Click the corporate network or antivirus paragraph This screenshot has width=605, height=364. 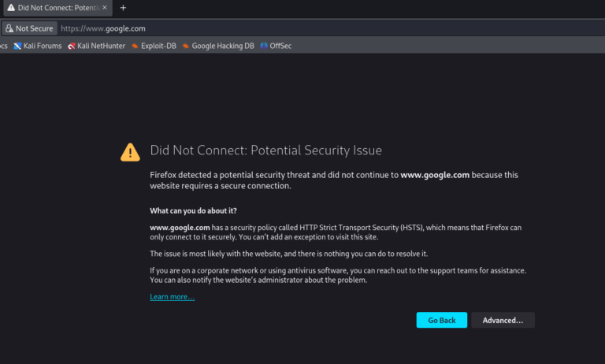[338, 275]
